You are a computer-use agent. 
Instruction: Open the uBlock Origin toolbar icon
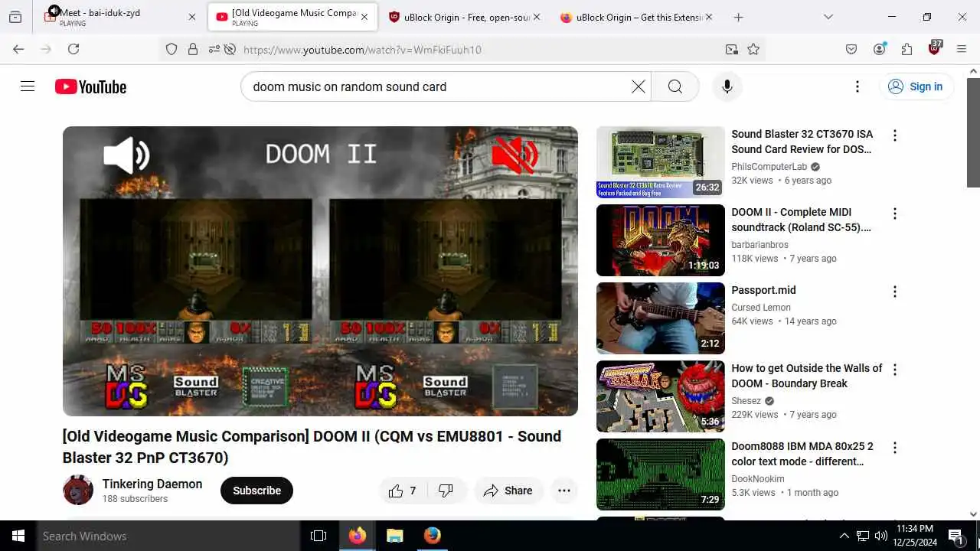[934, 48]
